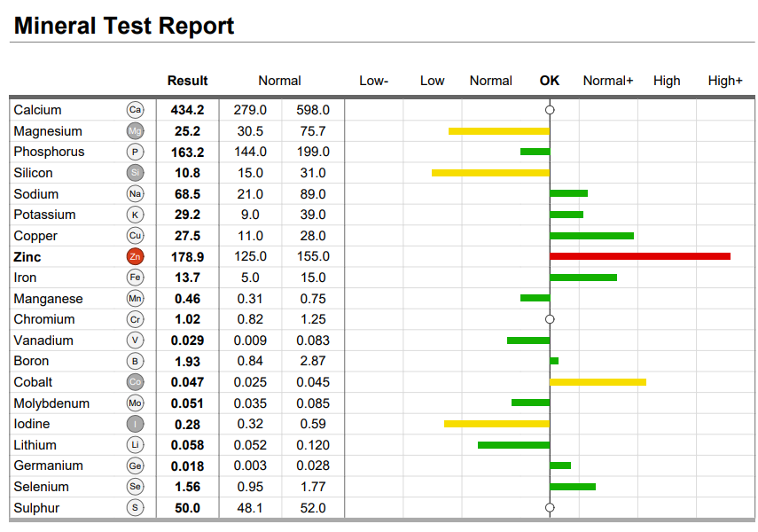
Task: Select the Iodine I grey icon
Action: tap(135, 424)
